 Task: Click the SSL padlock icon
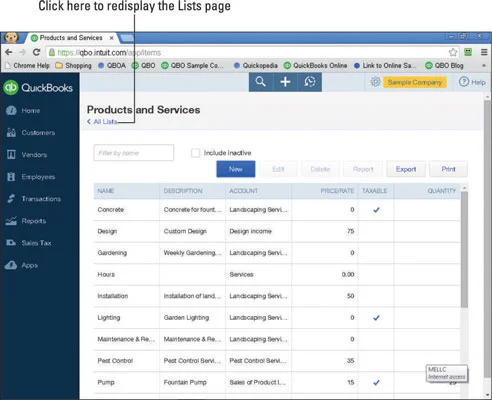point(52,52)
